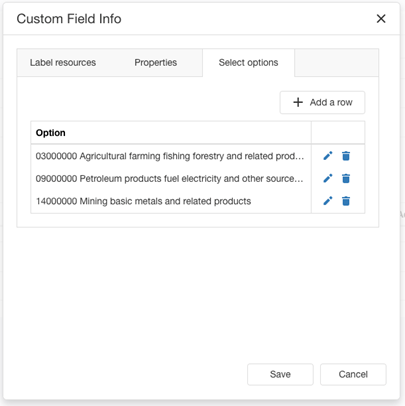Click the empty actions column header cell

coord(338,133)
